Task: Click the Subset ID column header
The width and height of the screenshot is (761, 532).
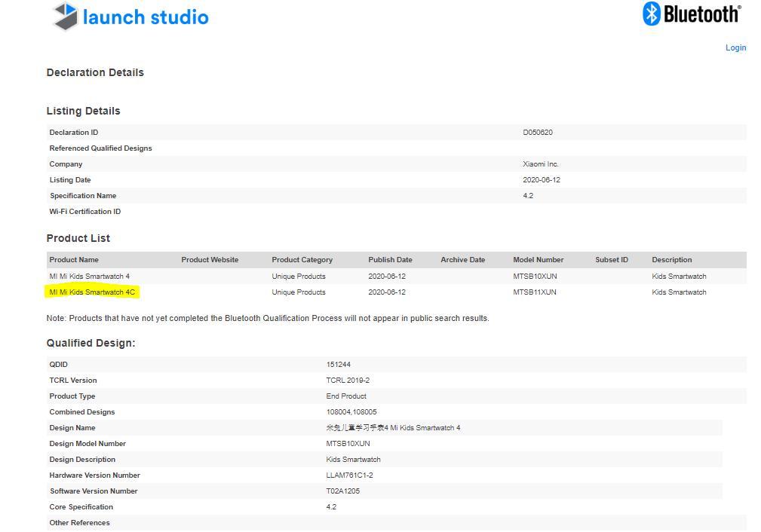Action: pyautogui.click(x=611, y=260)
